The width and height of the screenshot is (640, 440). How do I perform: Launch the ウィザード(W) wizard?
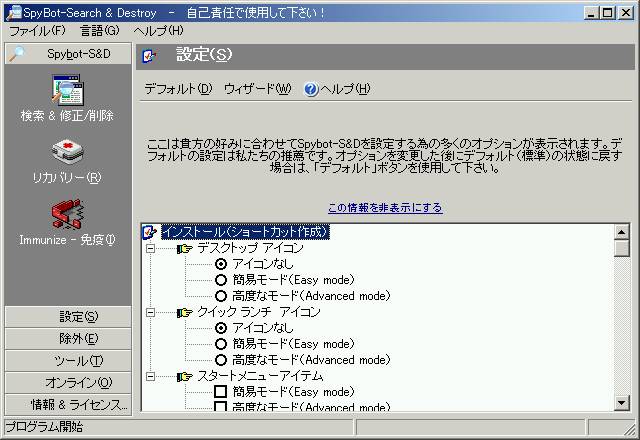pos(258,89)
